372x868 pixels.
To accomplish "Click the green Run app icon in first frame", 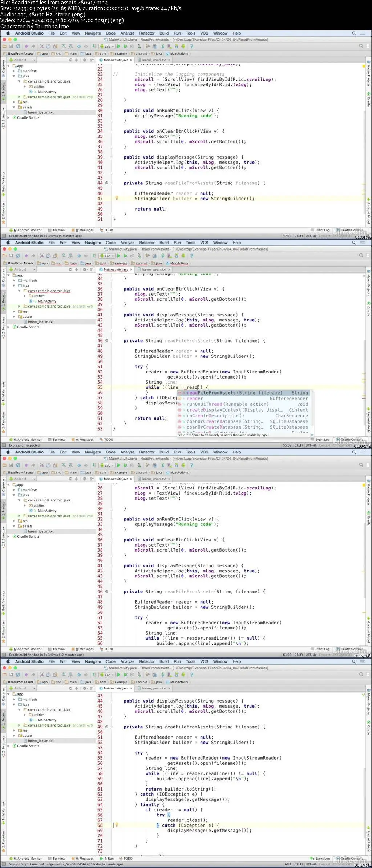I will (118, 47).
